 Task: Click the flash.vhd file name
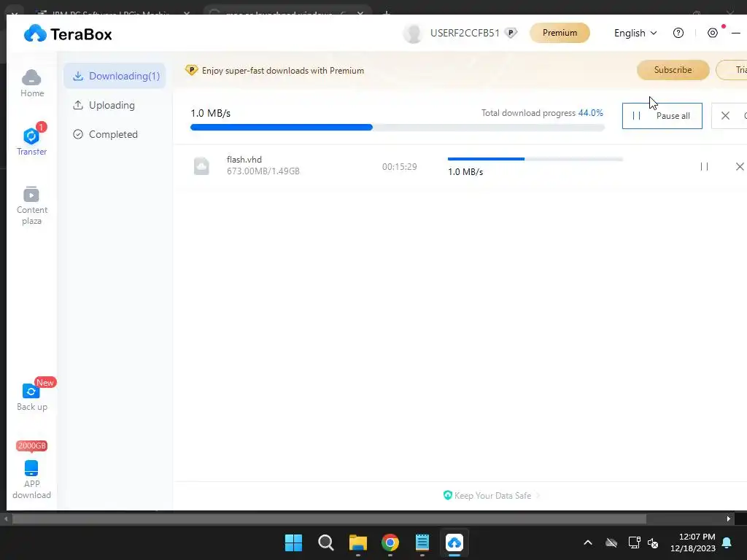tap(244, 160)
